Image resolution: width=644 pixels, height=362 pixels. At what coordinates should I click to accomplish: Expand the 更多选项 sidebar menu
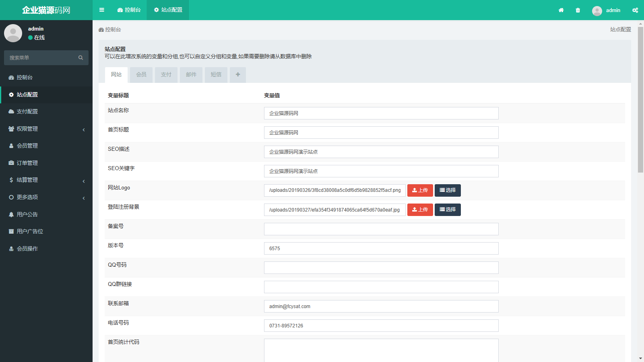click(x=46, y=197)
